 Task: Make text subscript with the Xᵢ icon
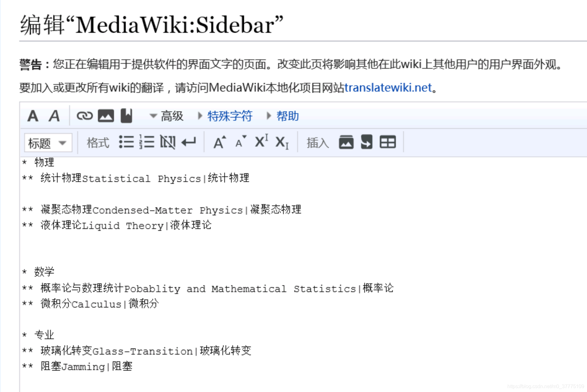(282, 143)
